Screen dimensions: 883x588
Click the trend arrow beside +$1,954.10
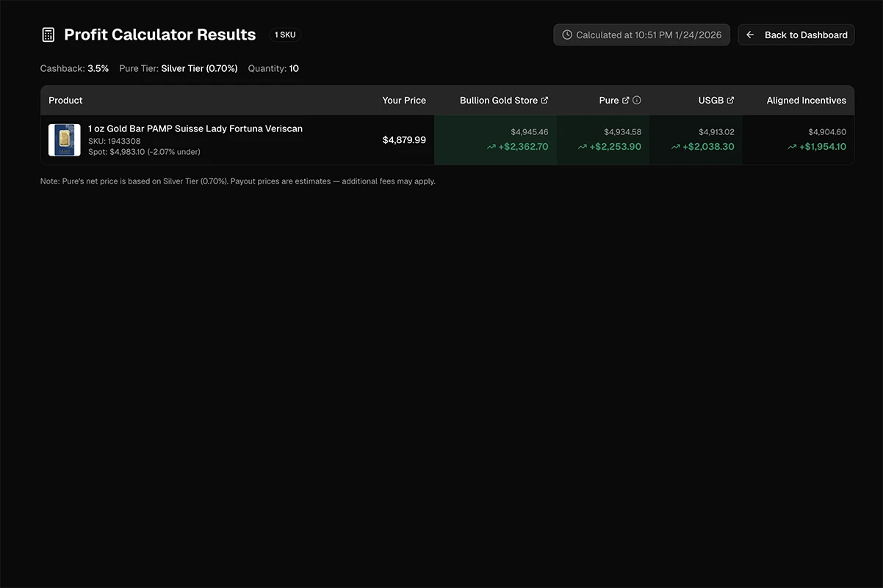coord(792,146)
